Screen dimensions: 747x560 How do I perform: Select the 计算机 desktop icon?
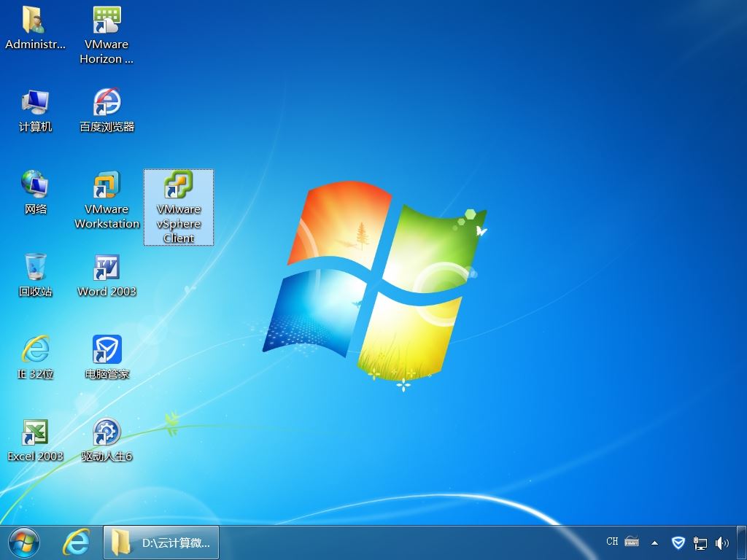pyautogui.click(x=35, y=111)
